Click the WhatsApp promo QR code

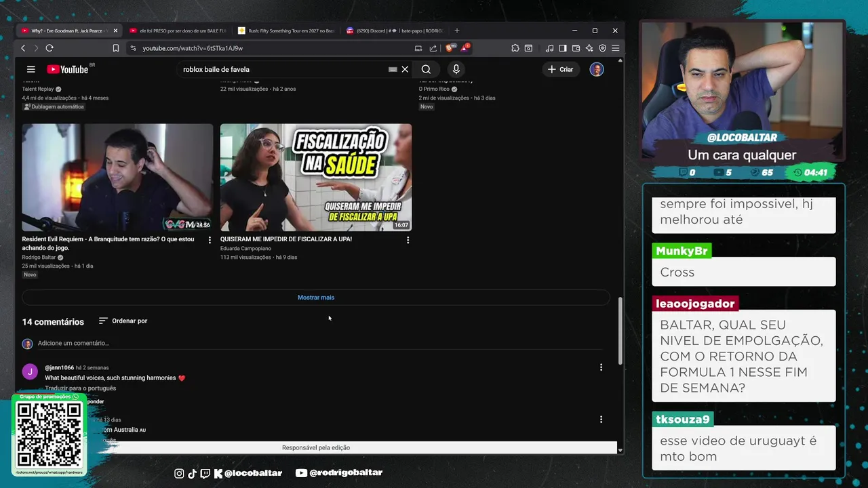click(49, 434)
